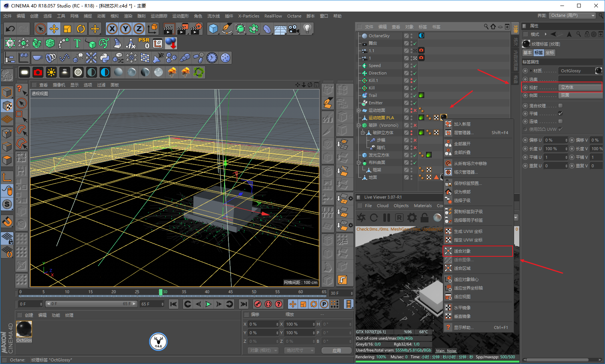Open Live Viewer settings gear
This screenshot has height=364, width=605.
coord(412,218)
